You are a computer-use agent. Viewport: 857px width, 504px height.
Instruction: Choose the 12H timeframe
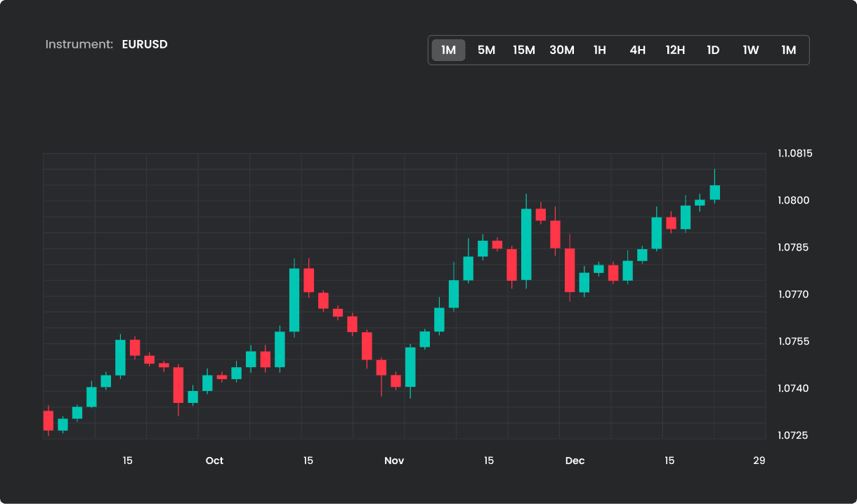676,50
